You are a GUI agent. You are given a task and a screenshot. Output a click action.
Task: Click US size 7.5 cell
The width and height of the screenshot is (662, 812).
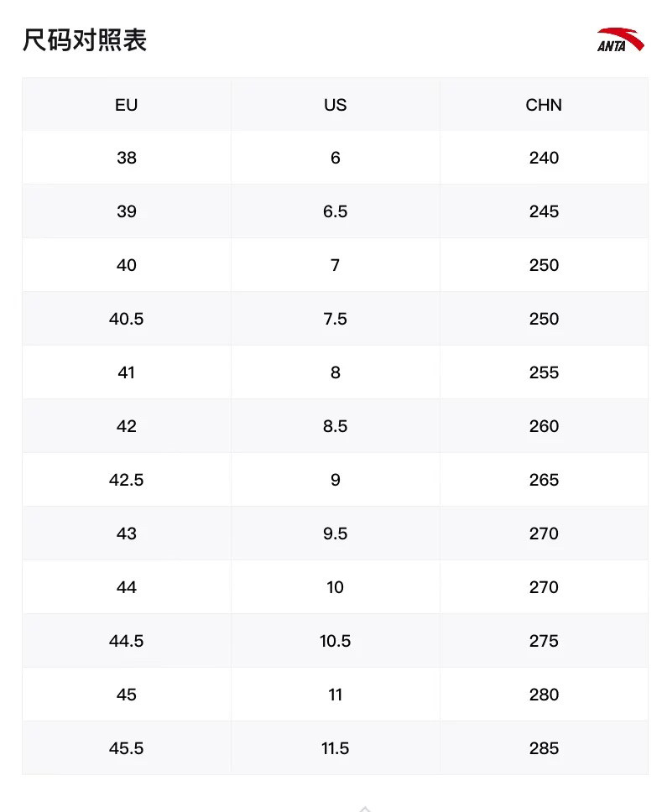pos(335,319)
